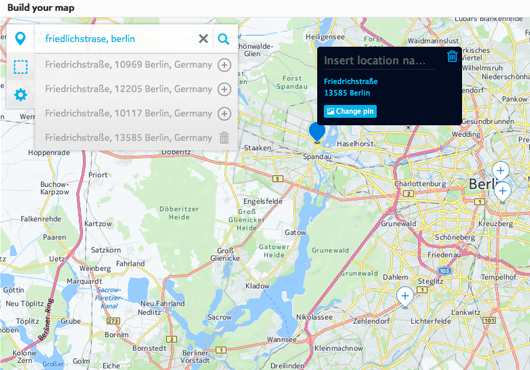Open map settings gear

(20, 95)
